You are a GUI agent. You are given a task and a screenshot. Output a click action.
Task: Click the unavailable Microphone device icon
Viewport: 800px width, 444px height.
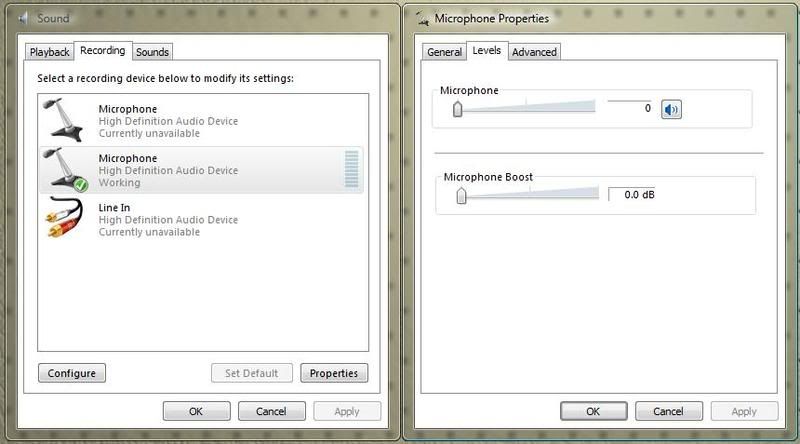point(63,120)
